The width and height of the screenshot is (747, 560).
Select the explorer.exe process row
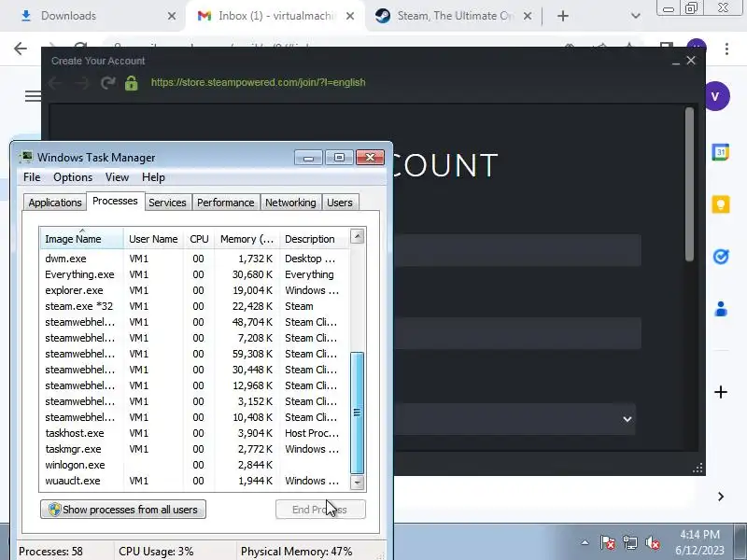pyautogui.click(x=194, y=290)
